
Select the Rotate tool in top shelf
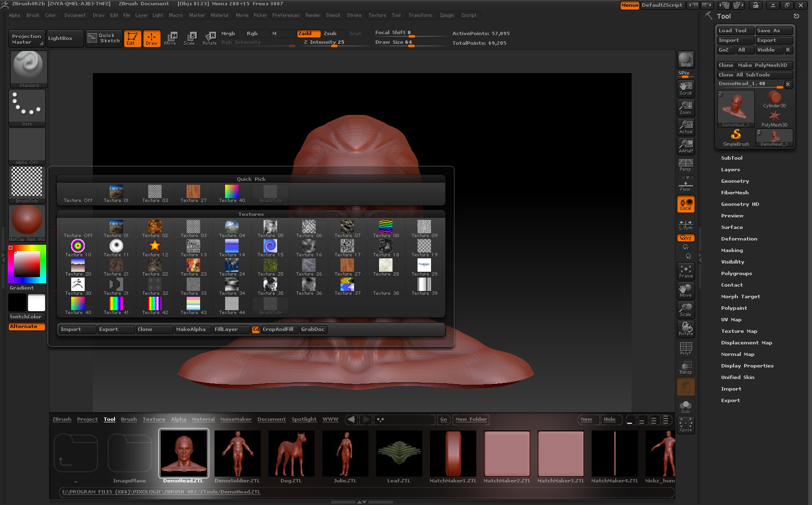point(210,38)
